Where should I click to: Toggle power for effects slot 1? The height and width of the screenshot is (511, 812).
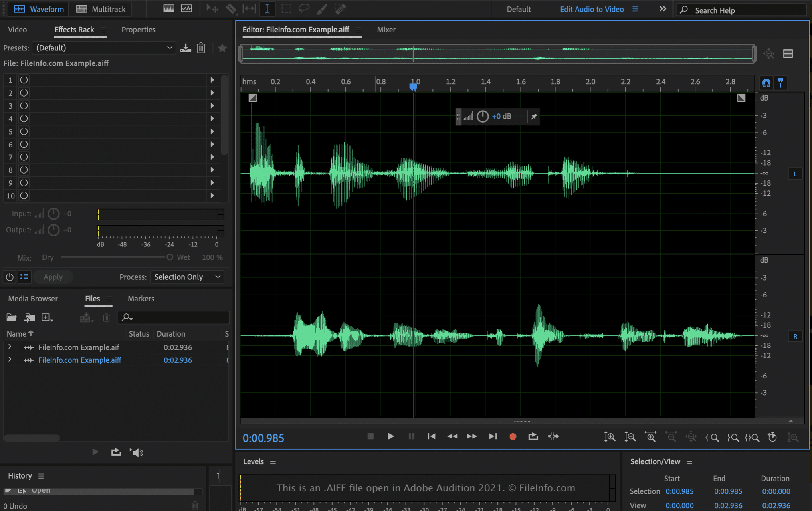[x=24, y=79]
